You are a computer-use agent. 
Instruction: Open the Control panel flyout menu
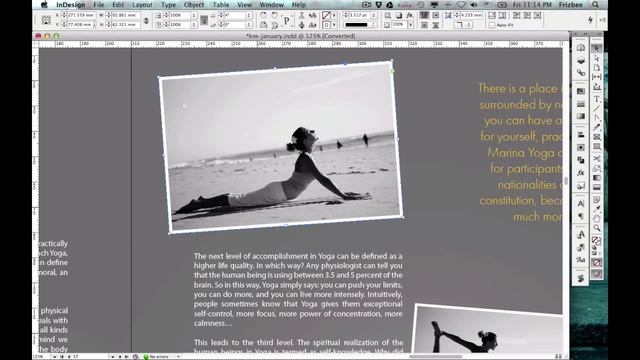(x=602, y=20)
